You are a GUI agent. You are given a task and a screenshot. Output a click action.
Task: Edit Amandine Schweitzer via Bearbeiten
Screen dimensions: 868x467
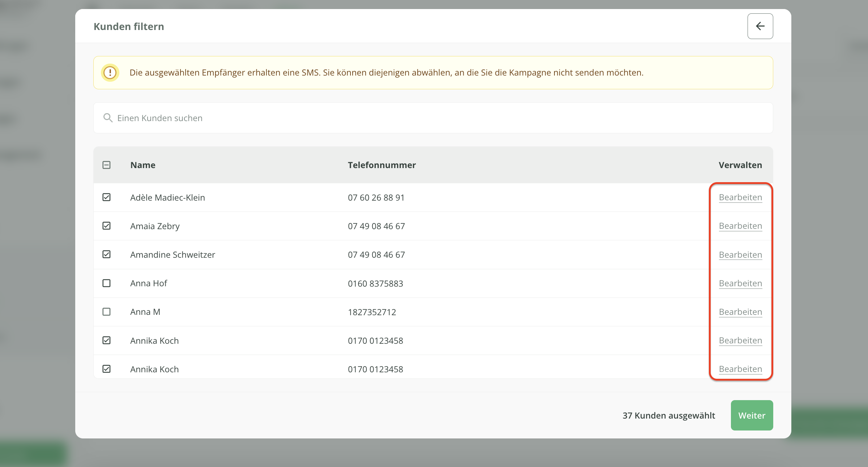740,255
